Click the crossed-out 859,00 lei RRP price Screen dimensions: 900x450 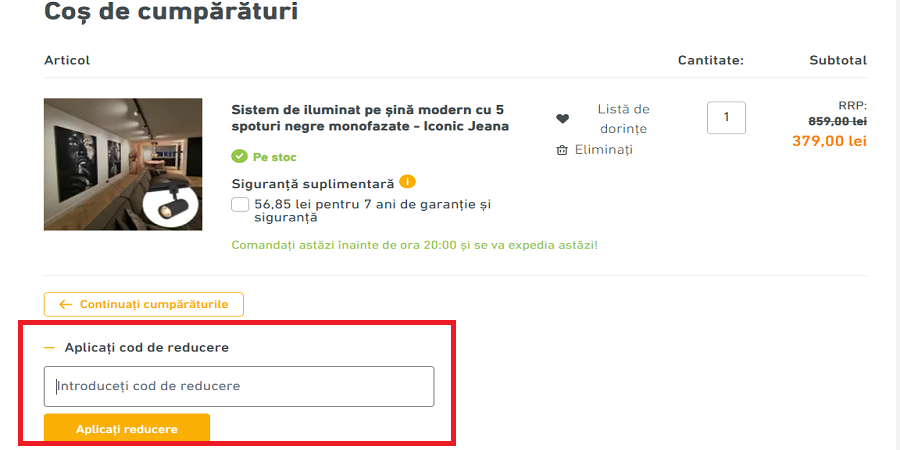[x=837, y=121]
